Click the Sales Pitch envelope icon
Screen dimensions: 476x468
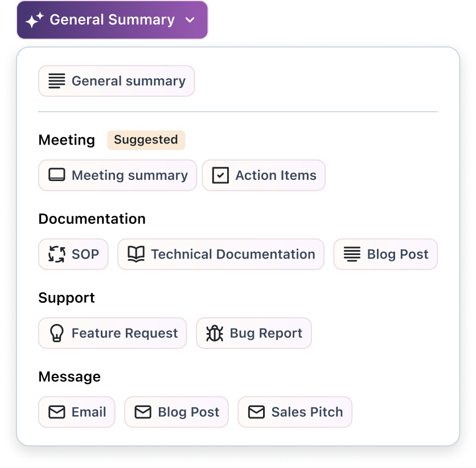(x=256, y=412)
